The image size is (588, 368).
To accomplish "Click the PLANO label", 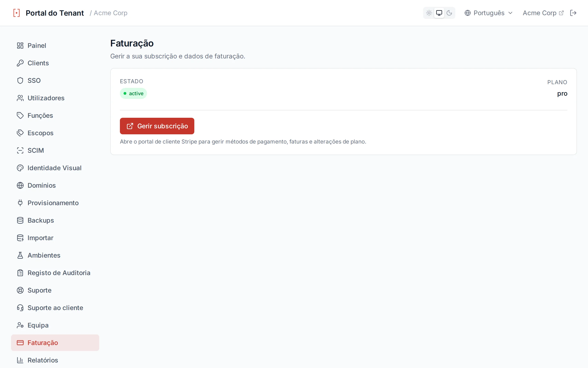I will point(557,82).
